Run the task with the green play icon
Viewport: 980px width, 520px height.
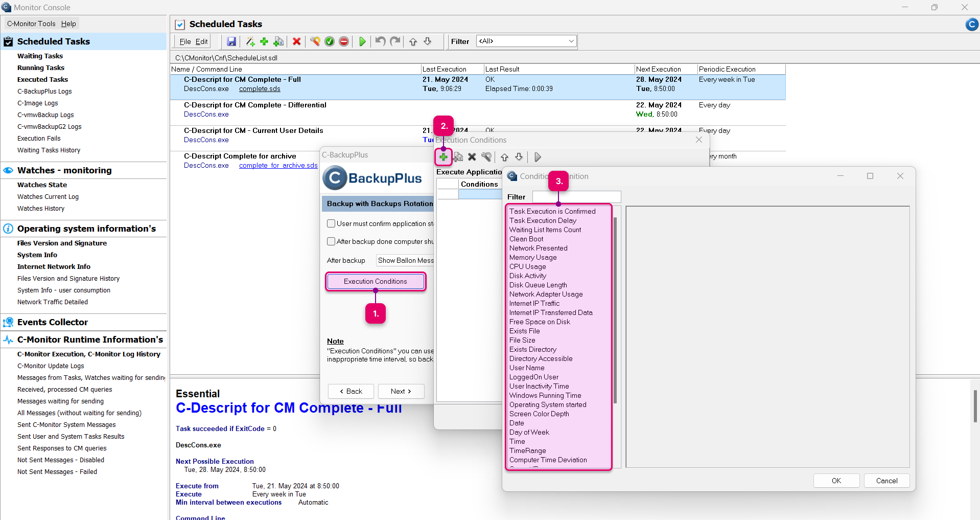click(x=362, y=41)
